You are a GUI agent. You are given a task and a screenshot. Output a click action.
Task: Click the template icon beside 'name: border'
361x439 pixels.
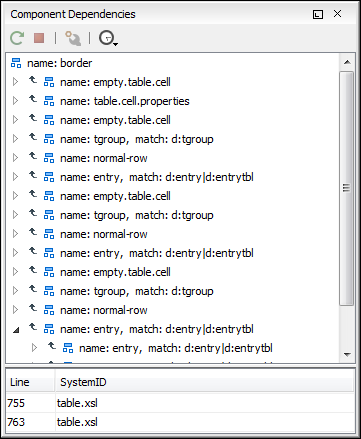click(16, 63)
